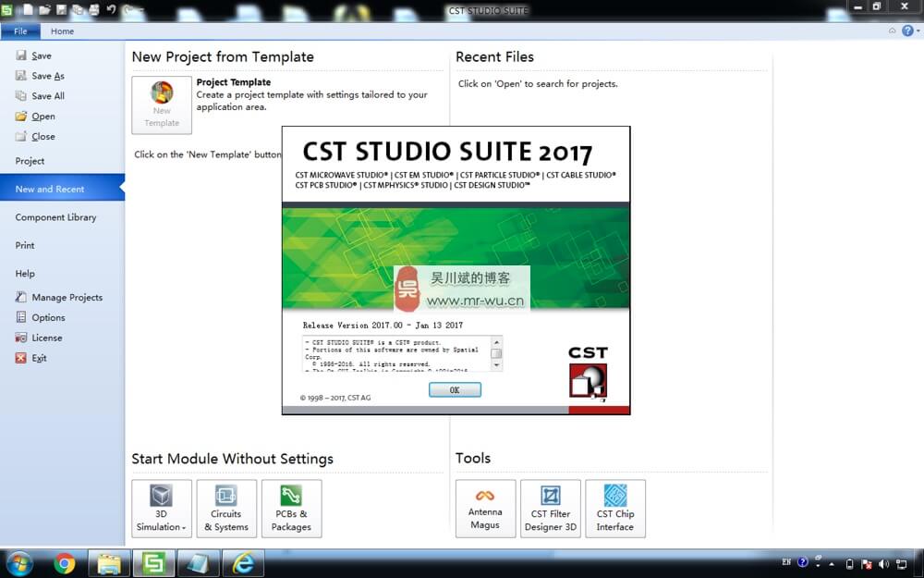
Task: Switch to the Home ribbon tab
Action: (x=62, y=31)
